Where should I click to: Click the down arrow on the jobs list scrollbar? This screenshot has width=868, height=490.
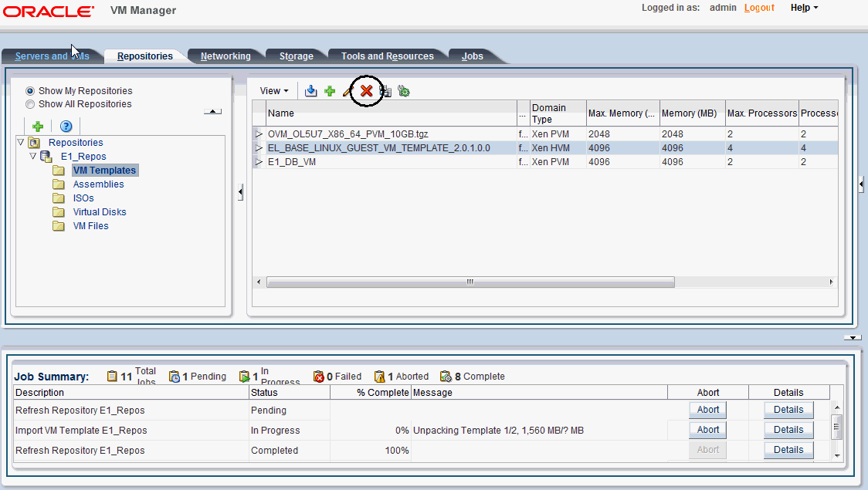coord(837,456)
